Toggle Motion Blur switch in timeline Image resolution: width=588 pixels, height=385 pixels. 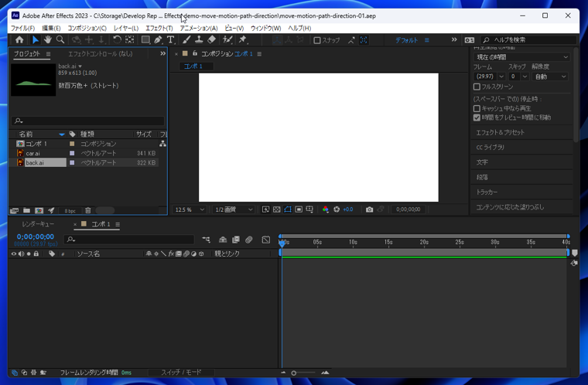click(x=248, y=240)
